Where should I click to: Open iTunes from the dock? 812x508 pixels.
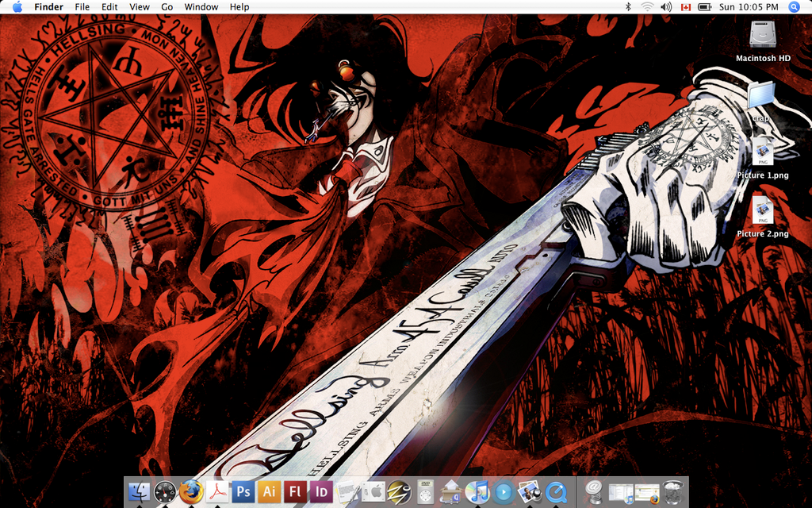point(477,492)
